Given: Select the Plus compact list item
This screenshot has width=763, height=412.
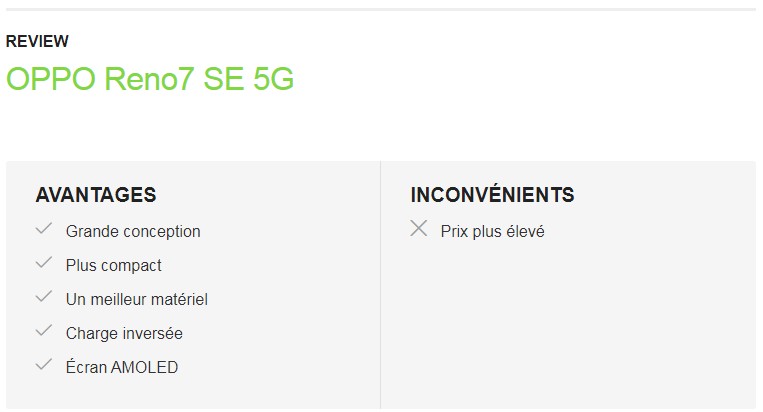Looking at the screenshot, I should click(113, 266).
